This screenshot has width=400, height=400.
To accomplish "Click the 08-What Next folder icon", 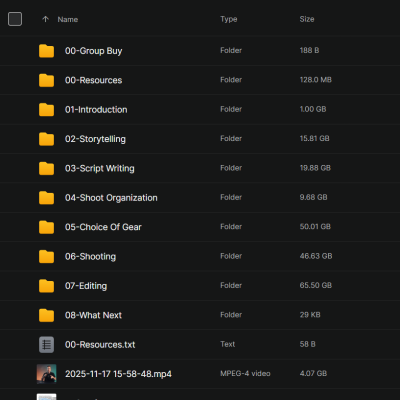I will point(46,315).
